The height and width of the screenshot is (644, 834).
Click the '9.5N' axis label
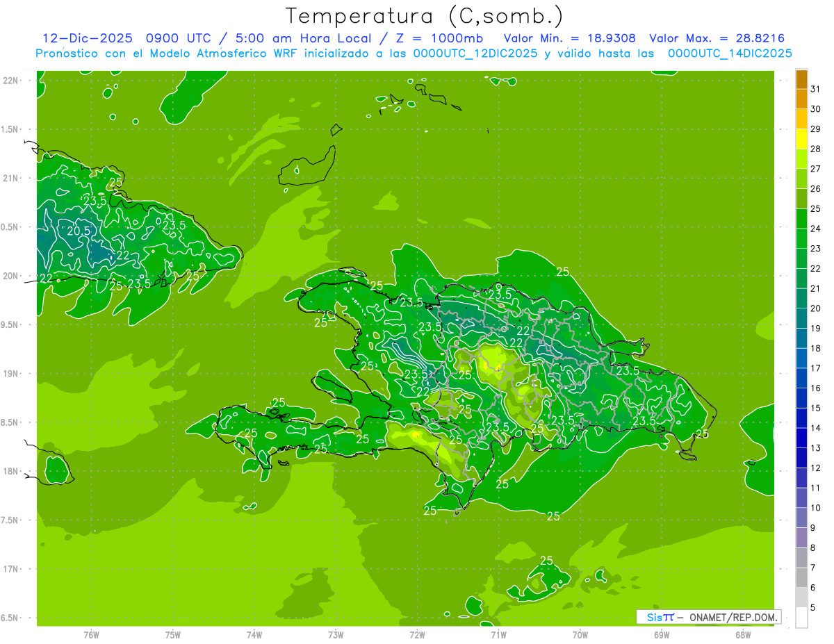click(x=10, y=325)
